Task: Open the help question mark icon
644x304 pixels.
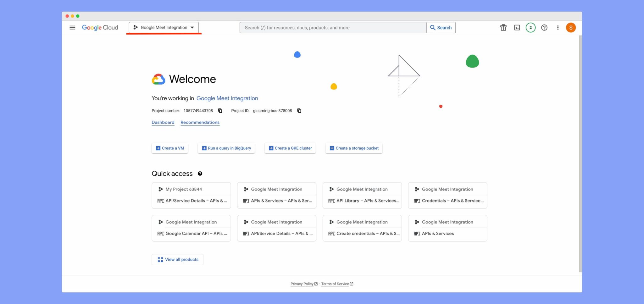Action: click(544, 28)
